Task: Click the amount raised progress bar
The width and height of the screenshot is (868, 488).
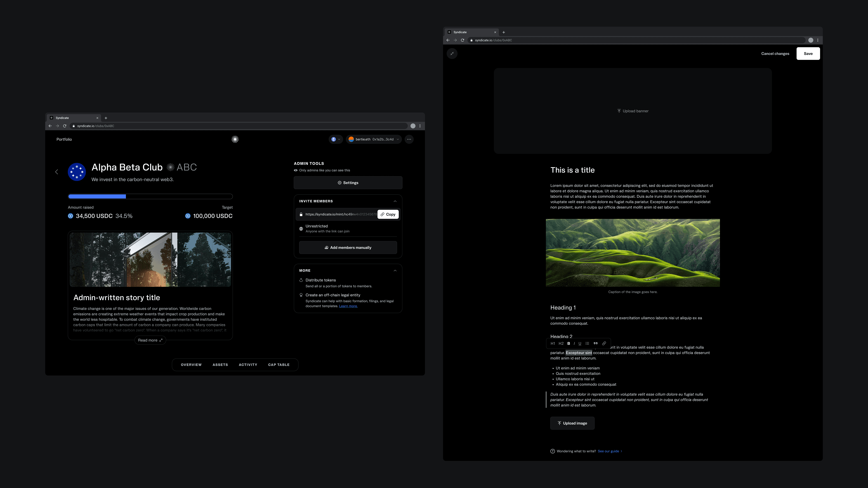Action: click(x=150, y=197)
